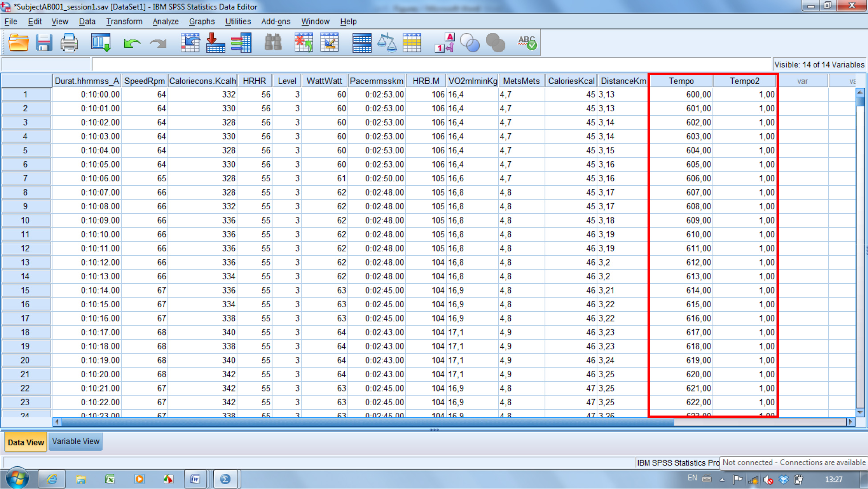
Task: Click the horizontal scrollbar right arrow
Action: tap(850, 422)
